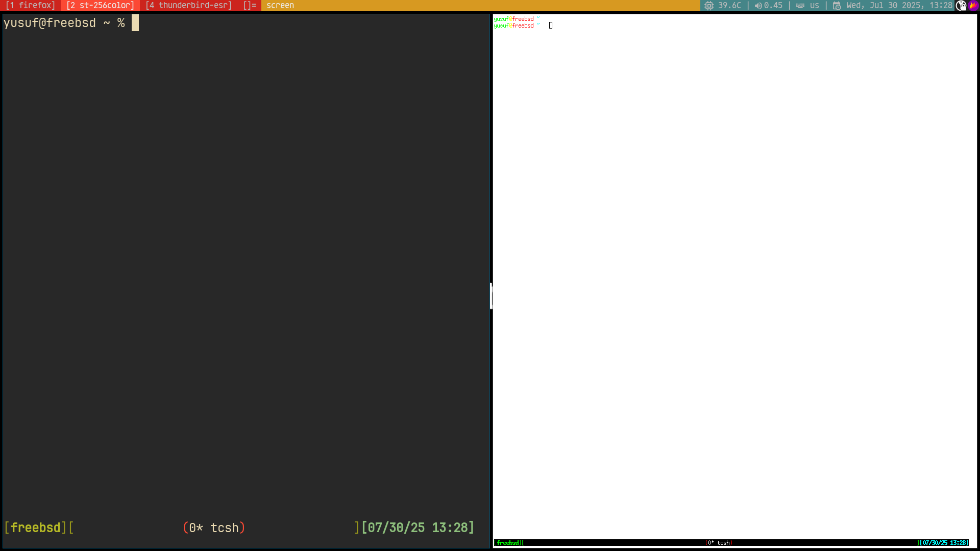
Task: Click the volume speaker icon
Action: point(758,6)
